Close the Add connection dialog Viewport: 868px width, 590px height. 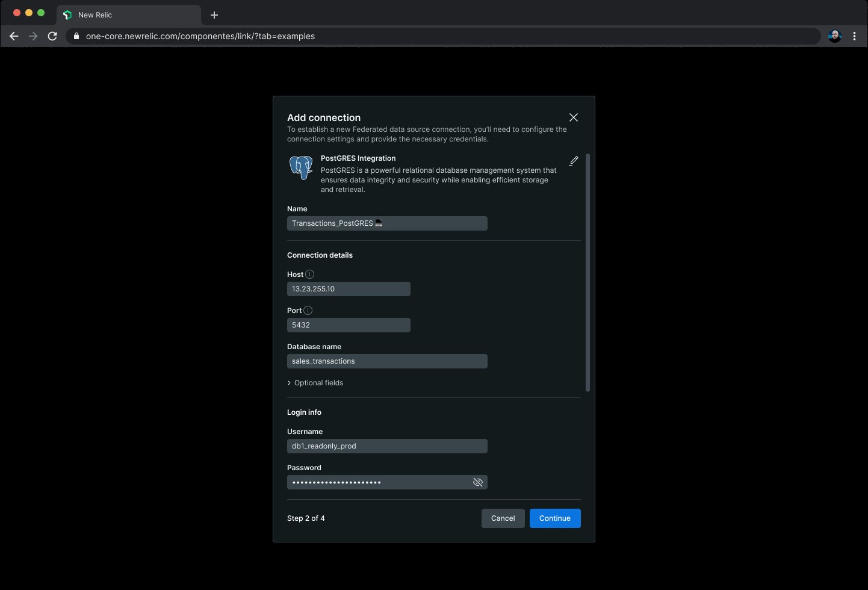click(574, 117)
